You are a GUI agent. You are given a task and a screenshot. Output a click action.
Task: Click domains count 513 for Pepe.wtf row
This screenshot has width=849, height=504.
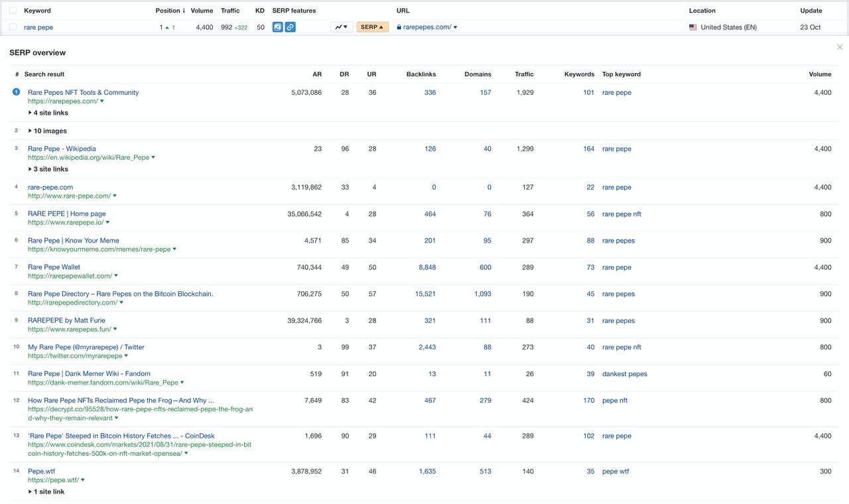coord(486,472)
